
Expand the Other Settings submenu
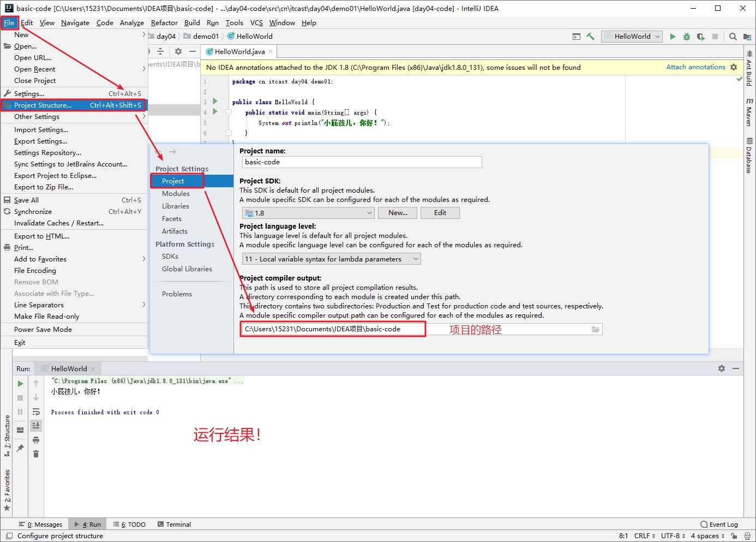(x=74, y=117)
